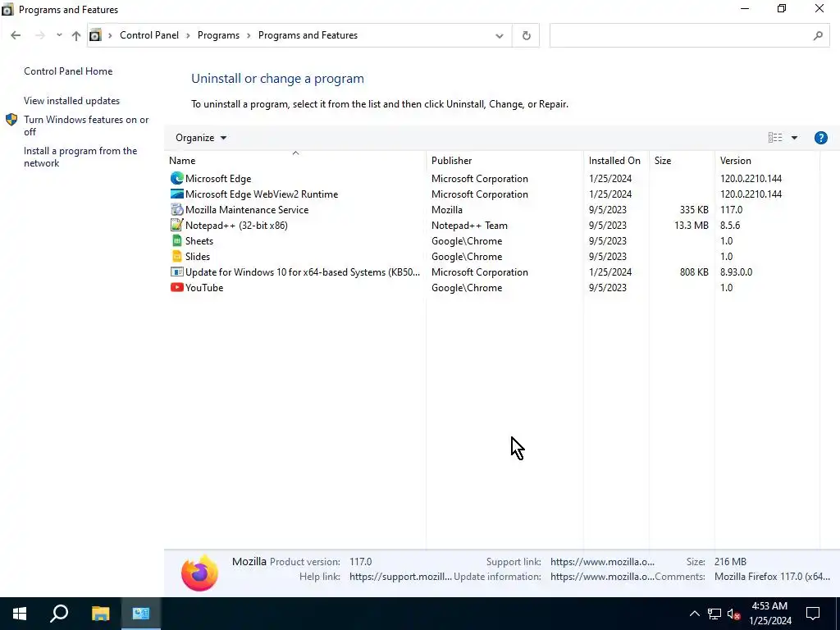Click the muted volume tray icon
840x630 pixels.
click(734, 614)
